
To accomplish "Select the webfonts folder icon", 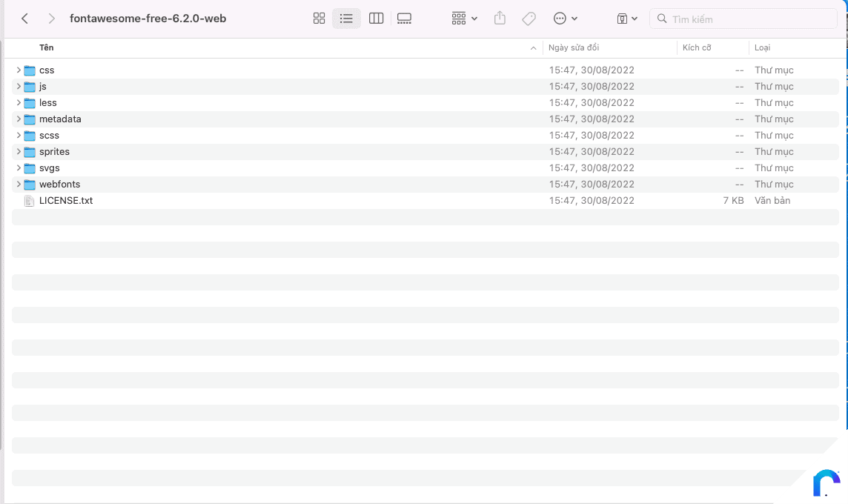I will (x=30, y=185).
